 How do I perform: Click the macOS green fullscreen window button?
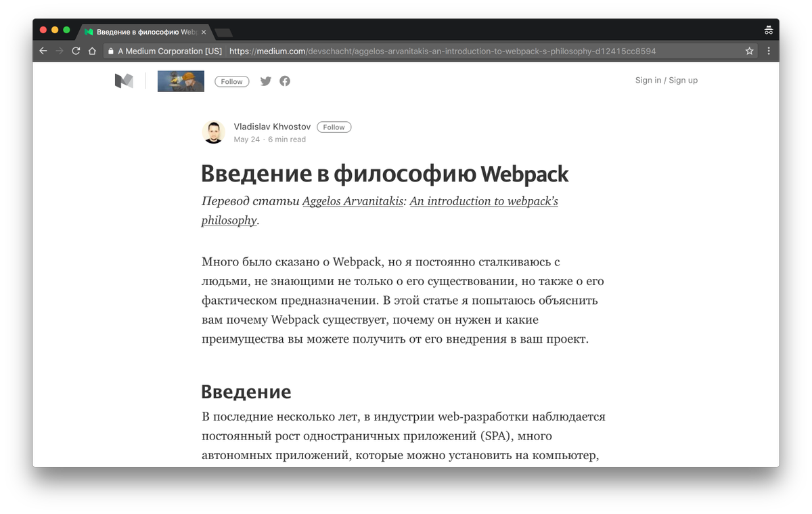(x=66, y=30)
